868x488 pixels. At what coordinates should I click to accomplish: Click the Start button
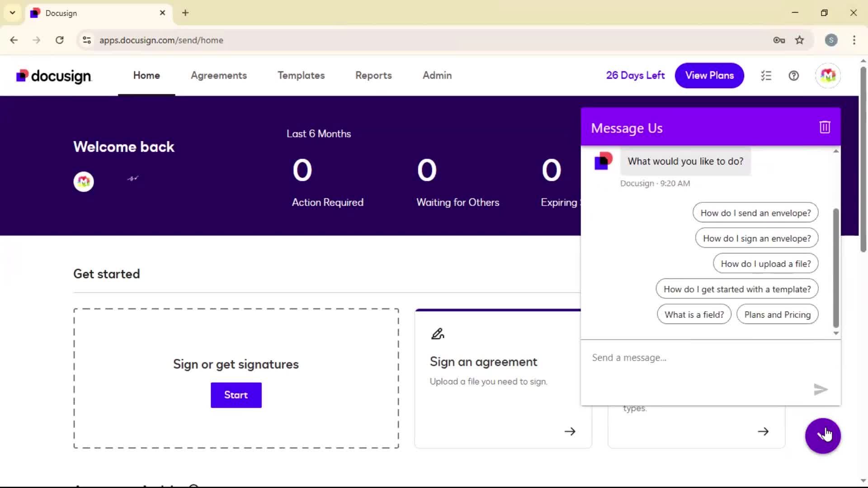click(x=236, y=395)
